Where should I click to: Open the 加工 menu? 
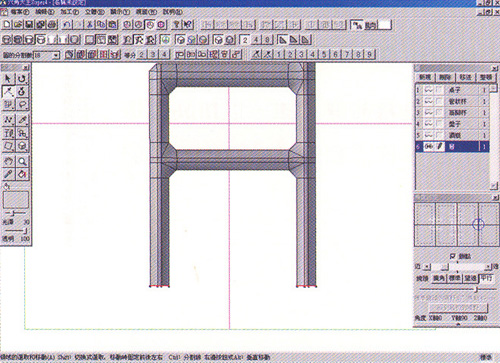[69, 12]
